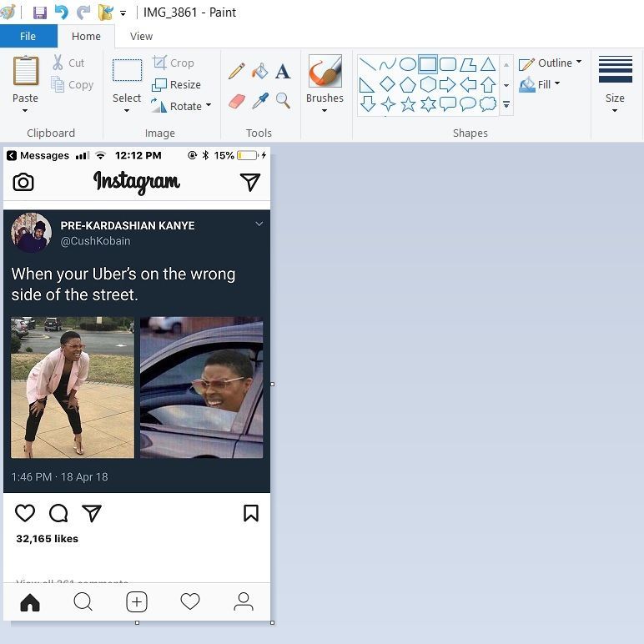644x644 pixels.
Task: Activate the Color picker eyedropper
Action: pyautogui.click(x=259, y=101)
